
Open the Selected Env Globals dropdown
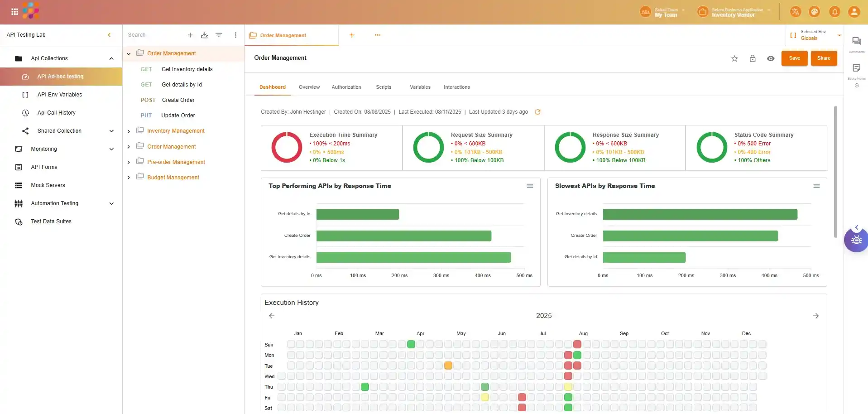tap(839, 35)
